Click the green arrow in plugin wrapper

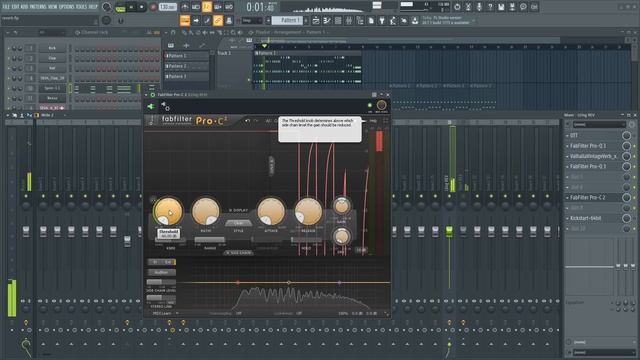coord(151,107)
